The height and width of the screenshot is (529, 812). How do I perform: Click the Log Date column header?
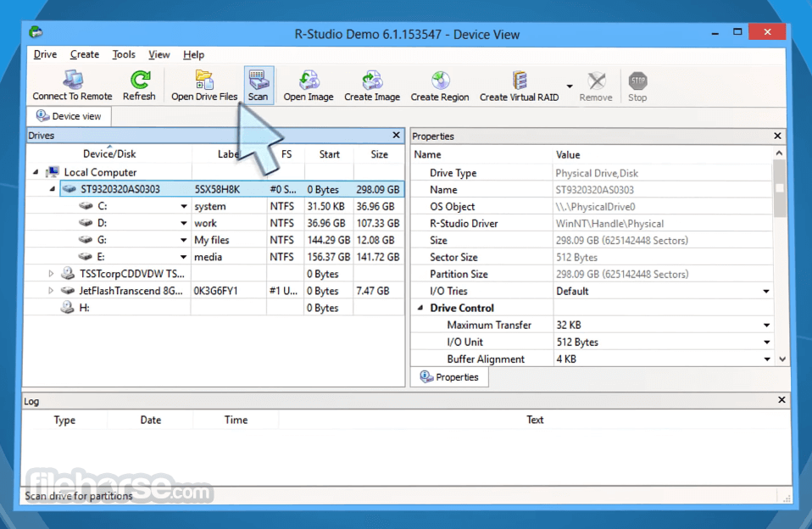151,420
